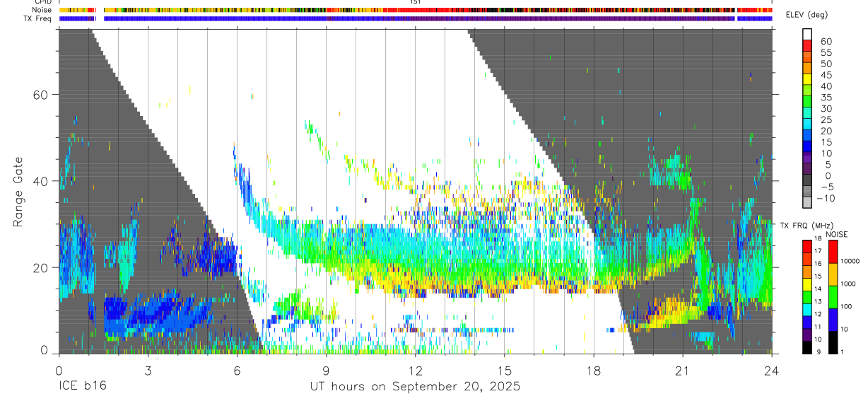This screenshot has height=401, width=868.
Task: Select the light gray bottom segment of the ELEV colorbar
Action: click(x=808, y=202)
